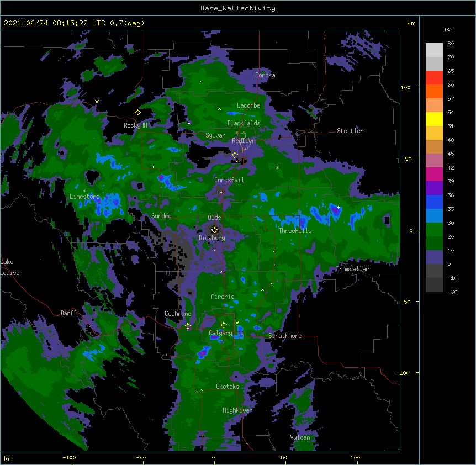
Task: Pick the dark green 10-20 dBZ swatch
Action: pyautogui.click(x=434, y=244)
